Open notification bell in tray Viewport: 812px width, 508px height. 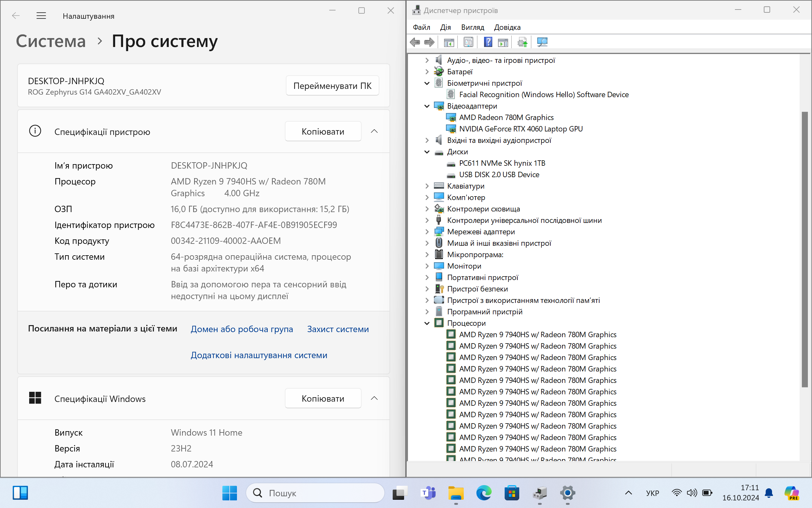(x=769, y=493)
